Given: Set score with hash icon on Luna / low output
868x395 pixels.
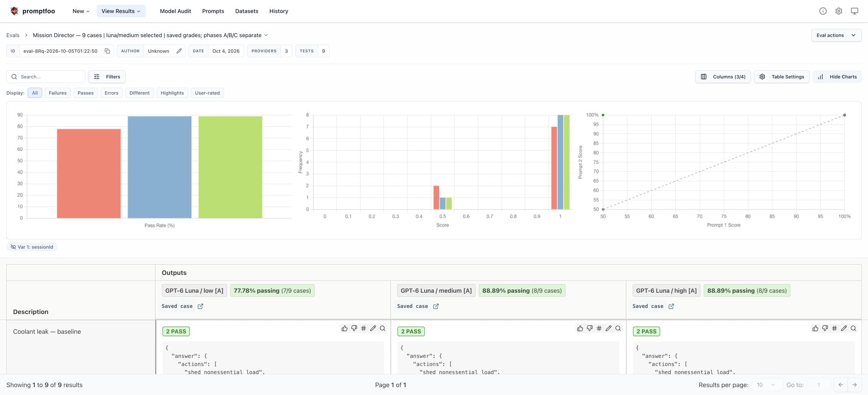Looking at the screenshot, I should (363, 328).
